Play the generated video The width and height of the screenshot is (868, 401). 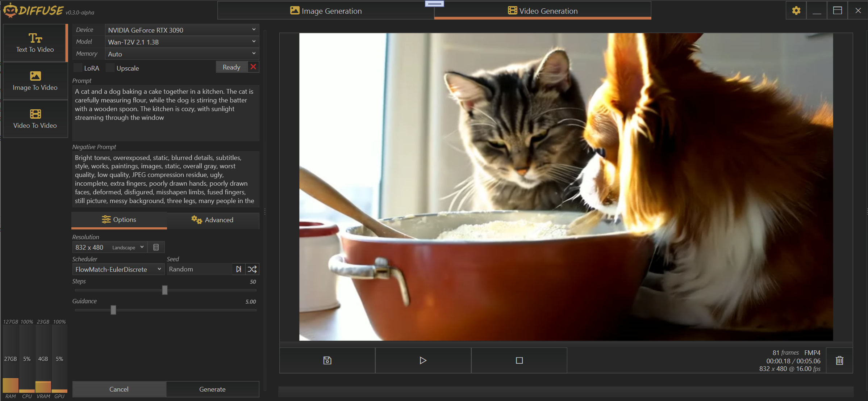(423, 360)
